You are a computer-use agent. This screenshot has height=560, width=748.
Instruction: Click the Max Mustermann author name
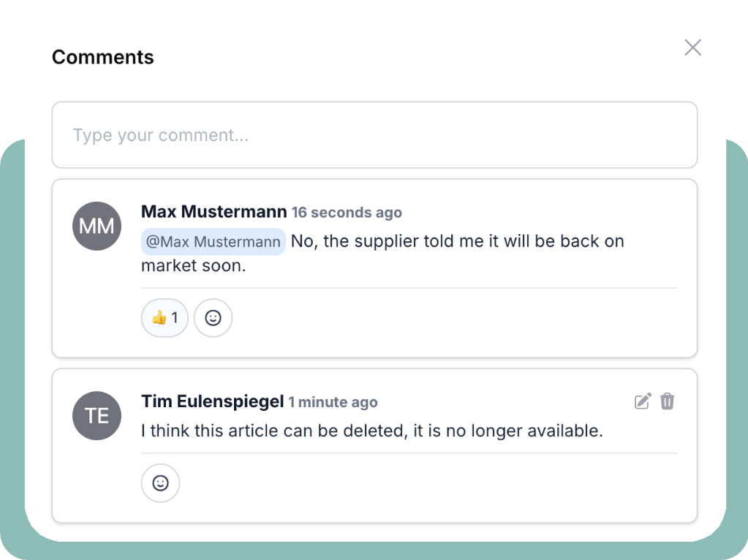(214, 212)
